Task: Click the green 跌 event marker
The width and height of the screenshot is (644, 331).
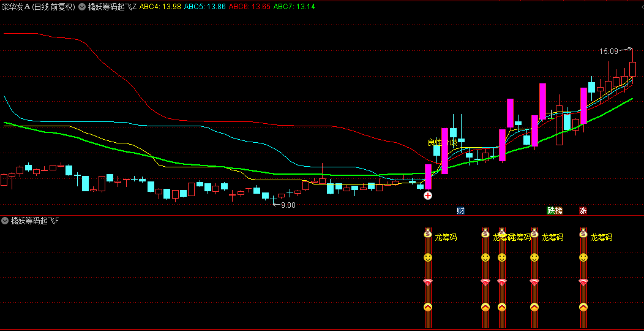Action: click(x=550, y=210)
